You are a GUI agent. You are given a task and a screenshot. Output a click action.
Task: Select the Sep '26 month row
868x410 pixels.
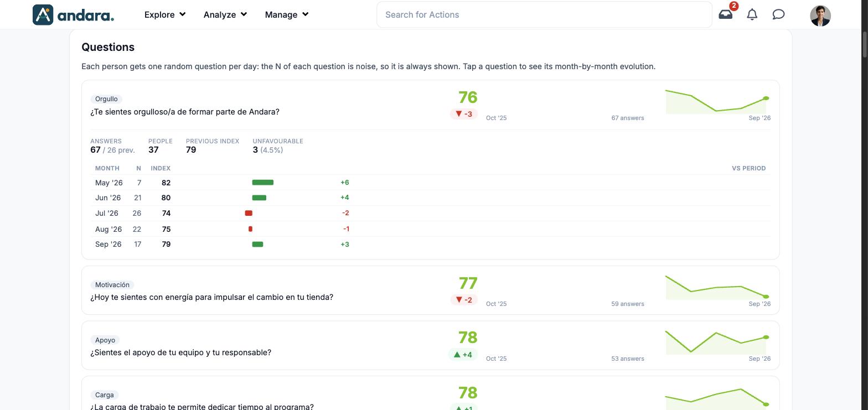[x=431, y=244]
